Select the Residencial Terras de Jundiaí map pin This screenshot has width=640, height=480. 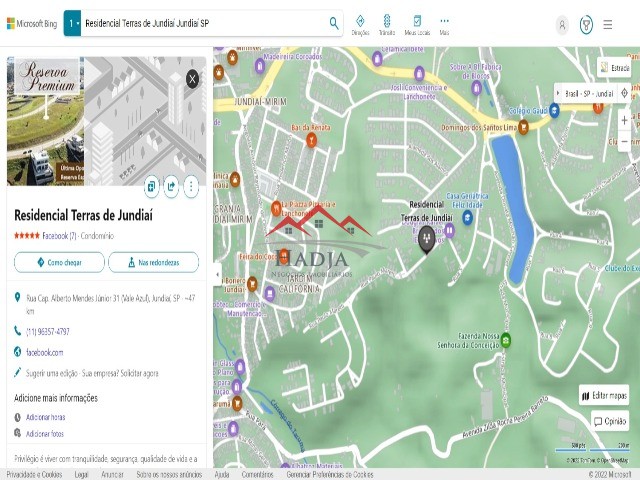click(x=427, y=241)
